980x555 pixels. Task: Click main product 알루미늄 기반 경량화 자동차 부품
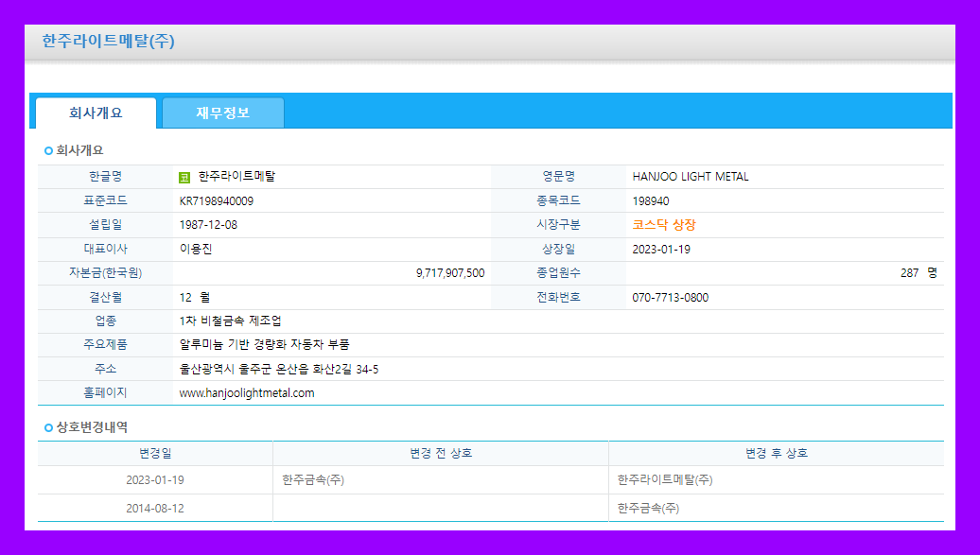(x=264, y=345)
